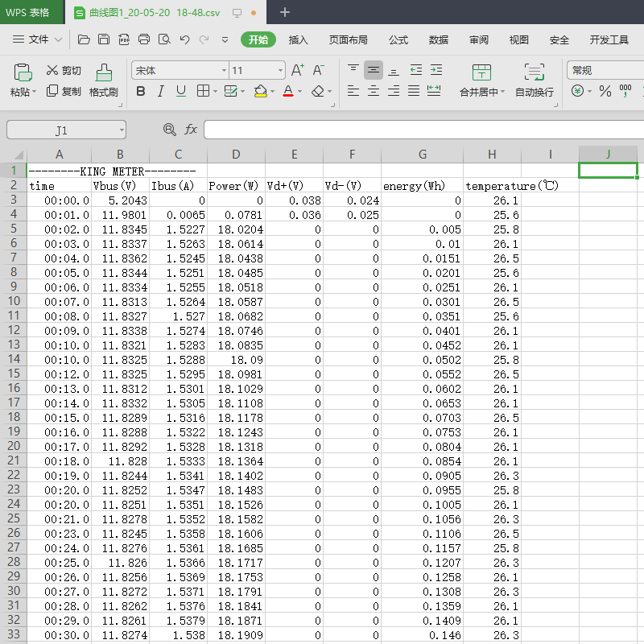Viewport: 644px width, 644px height.
Task: Toggle Italic formatting
Action: click(161, 91)
